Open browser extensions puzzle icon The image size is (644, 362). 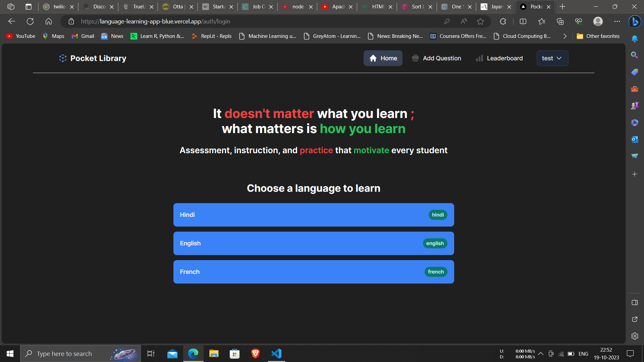pos(502,21)
